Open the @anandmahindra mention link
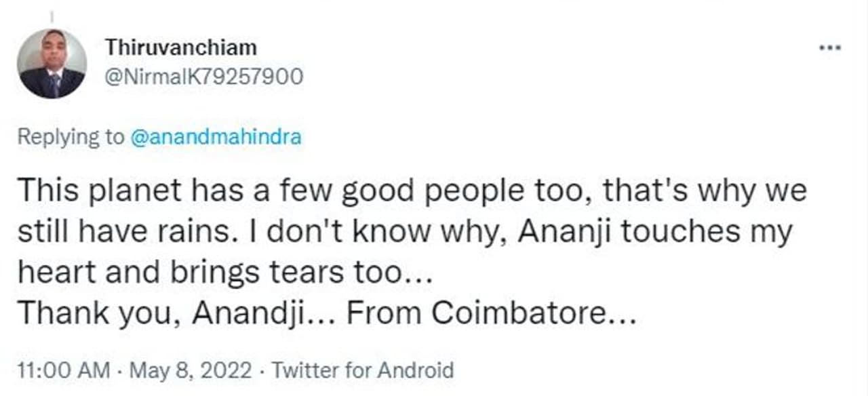Image resolution: width=868 pixels, height=396 pixels. coord(214,138)
